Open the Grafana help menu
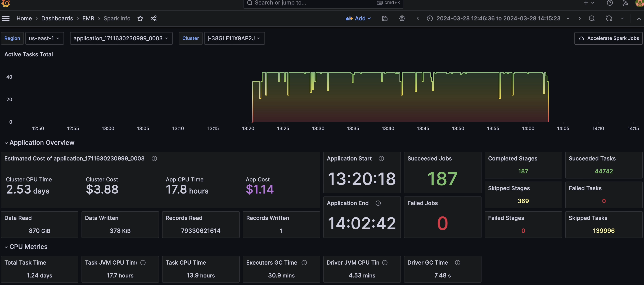Screen dimensions: 644x285 pos(610,3)
